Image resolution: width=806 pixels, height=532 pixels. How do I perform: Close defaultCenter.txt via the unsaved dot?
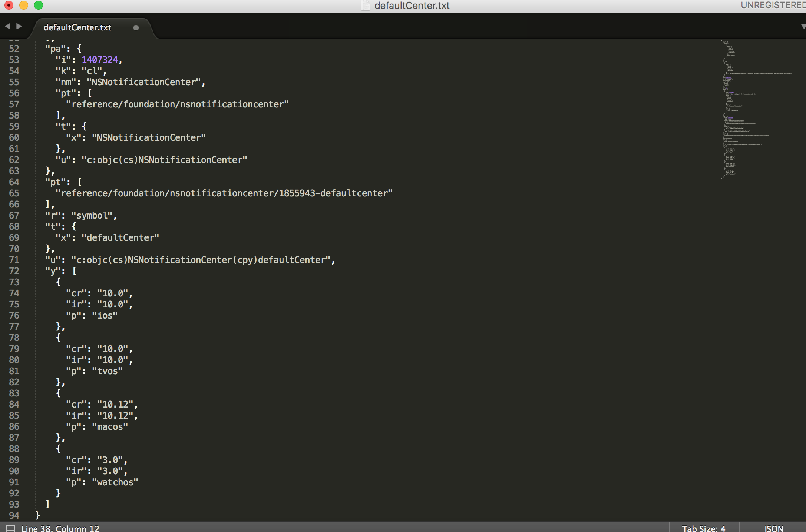point(136,28)
